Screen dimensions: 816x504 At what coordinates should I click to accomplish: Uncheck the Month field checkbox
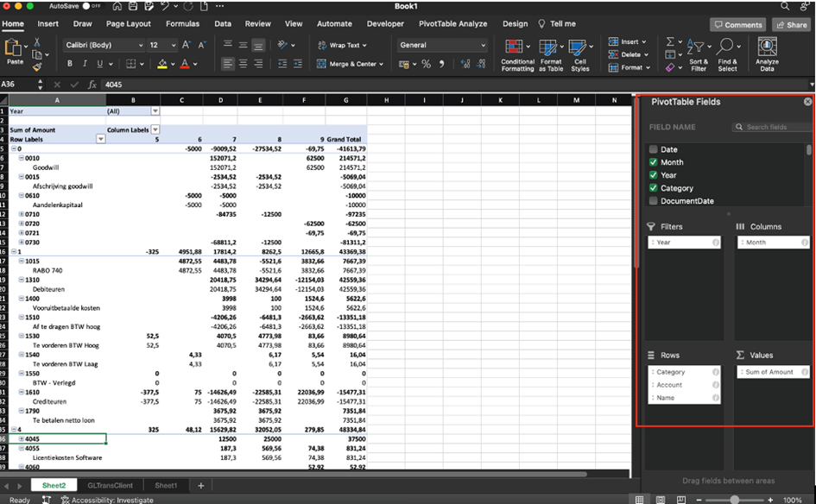point(654,162)
